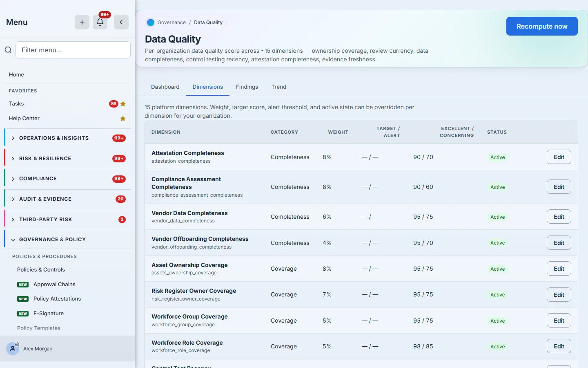Viewport: 588px width, 368px height.
Task: Click the 99+ badge on Risk & Resilience
Action: pyautogui.click(x=119, y=159)
